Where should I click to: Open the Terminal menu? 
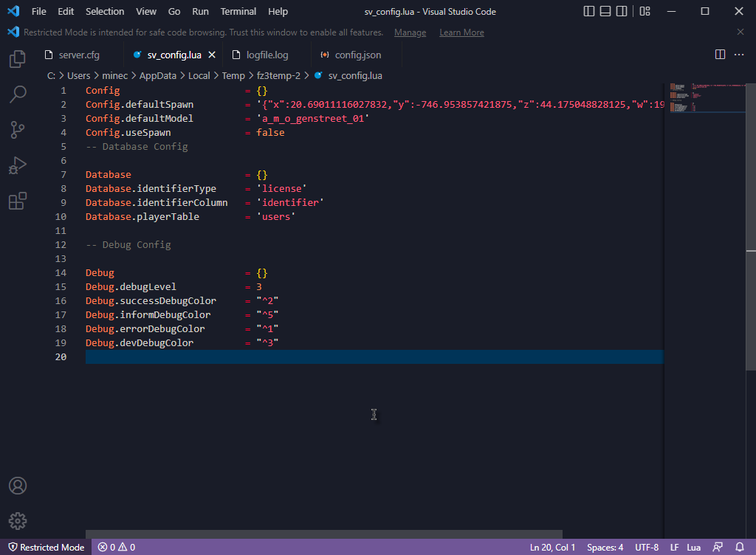(x=238, y=12)
